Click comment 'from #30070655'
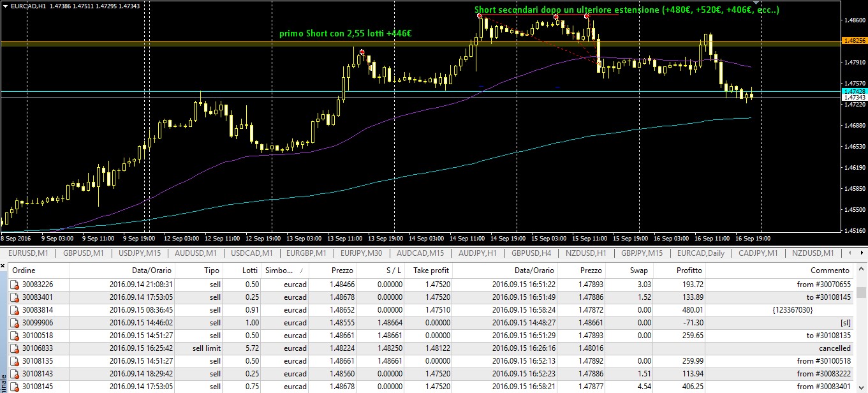This screenshot has height=393, width=868. (824, 284)
